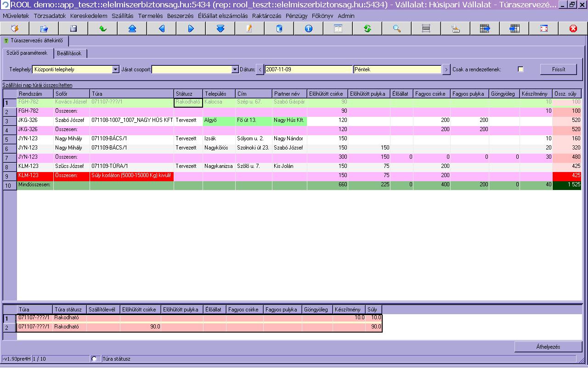Click the Dátum input field
The height and width of the screenshot is (368, 588).
click(308, 69)
